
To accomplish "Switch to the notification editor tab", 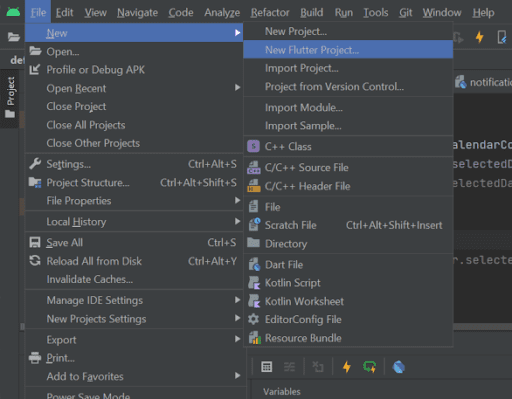I will (483, 82).
